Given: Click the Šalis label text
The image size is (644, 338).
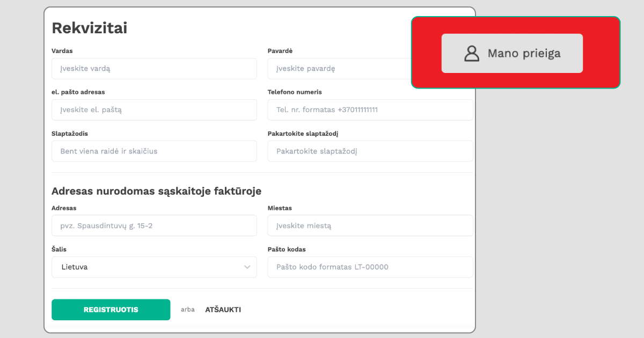Looking at the screenshot, I should point(59,249).
